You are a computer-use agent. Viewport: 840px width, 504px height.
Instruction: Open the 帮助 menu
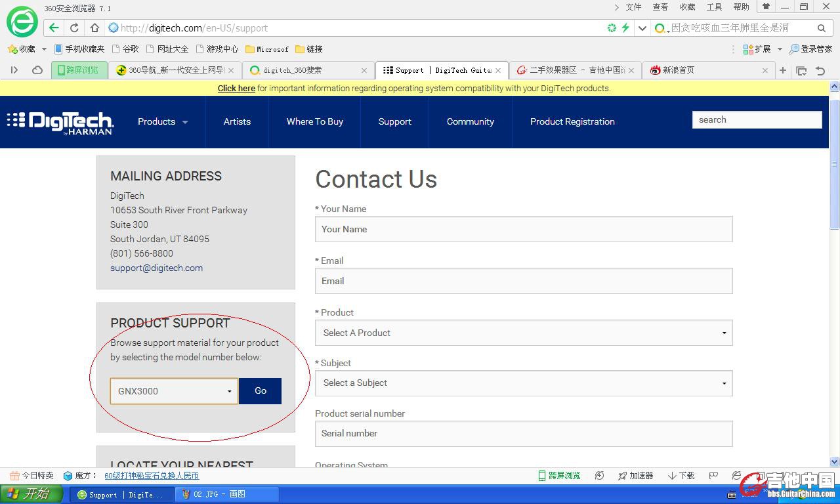click(x=741, y=7)
